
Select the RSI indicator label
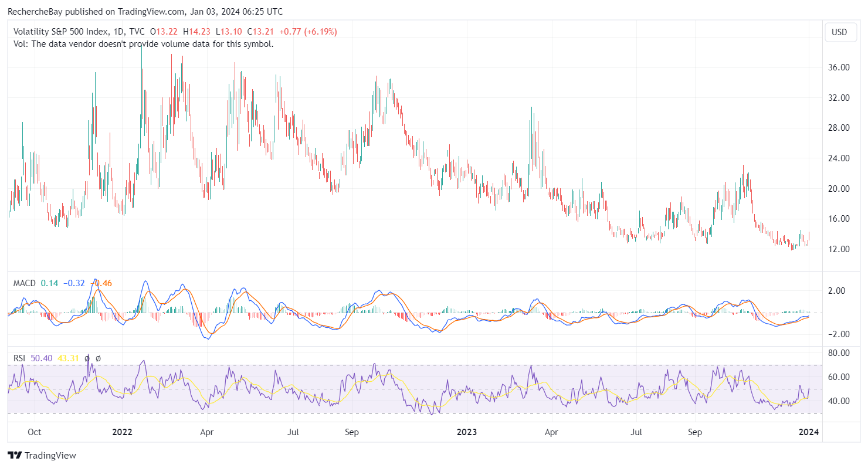pos(19,358)
